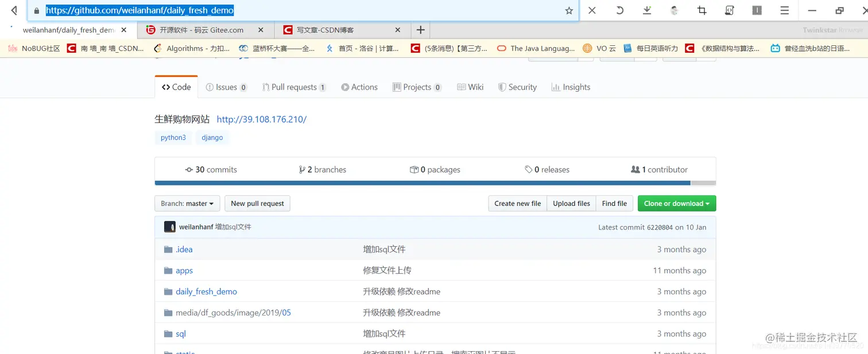The width and height of the screenshot is (868, 354).
Task: Stop loading with the X icon
Action: pyautogui.click(x=592, y=10)
